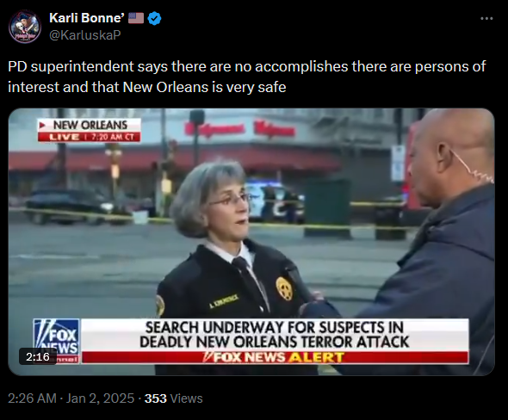Image resolution: width=508 pixels, height=420 pixels.
Task: Play the embedded Fox News video
Action: click(x=251, y=242)
